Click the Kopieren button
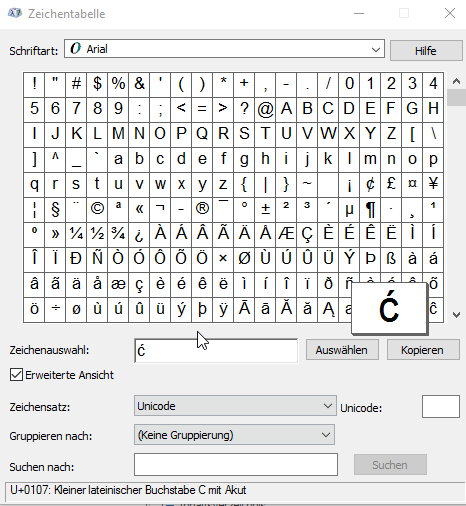466x506 pixels. click(423, 350)
